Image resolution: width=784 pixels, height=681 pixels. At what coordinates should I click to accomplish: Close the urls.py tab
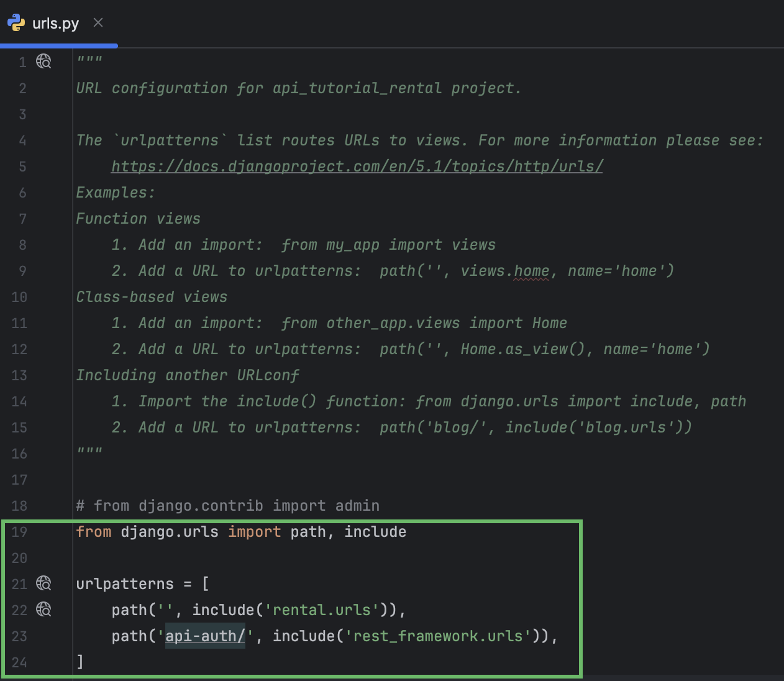(98, 21)
